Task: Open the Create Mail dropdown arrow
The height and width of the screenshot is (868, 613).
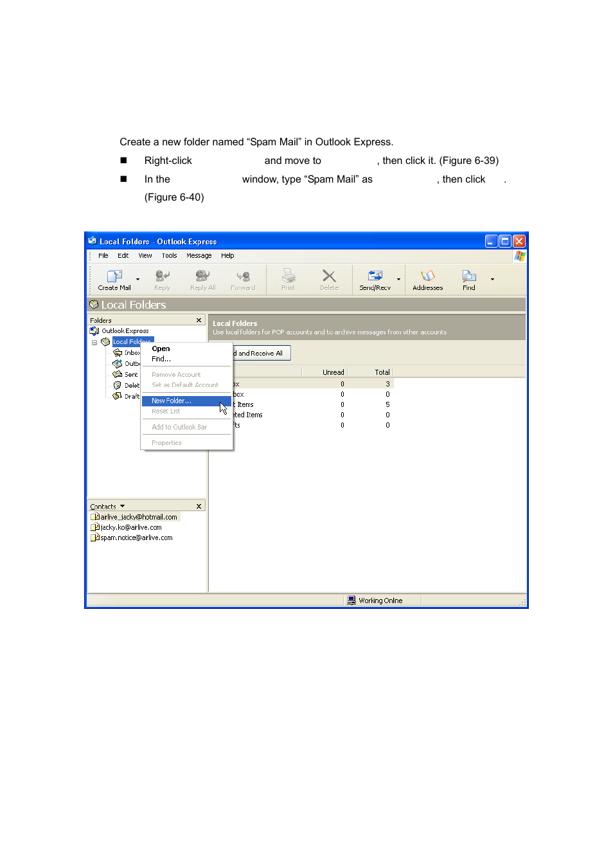Action: (138, 280)
